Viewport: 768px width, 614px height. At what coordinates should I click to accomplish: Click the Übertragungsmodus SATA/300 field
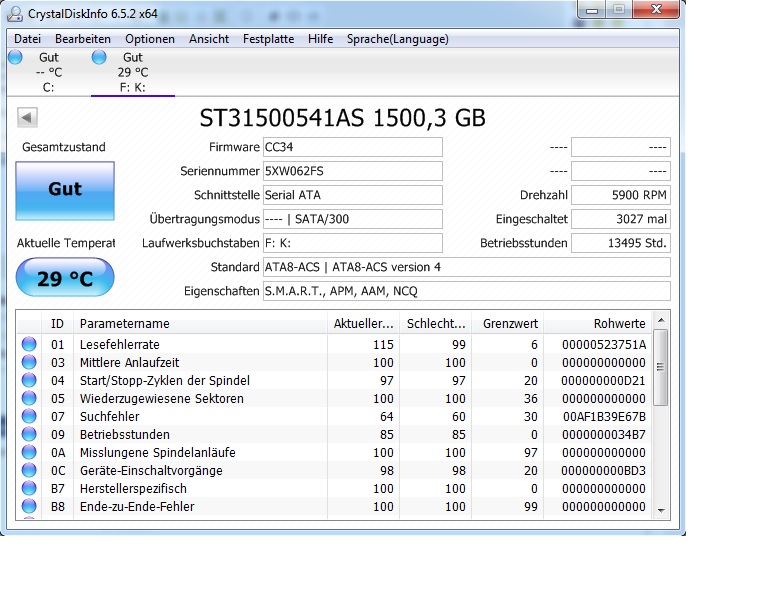(x=353, y=219)
